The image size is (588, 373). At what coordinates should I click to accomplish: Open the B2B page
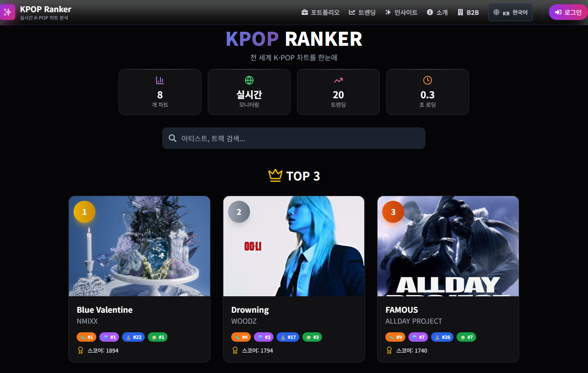[x=468, y=13]
